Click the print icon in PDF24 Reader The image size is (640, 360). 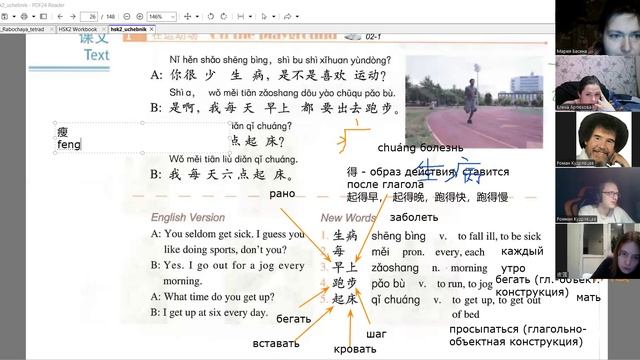point(24,16)
